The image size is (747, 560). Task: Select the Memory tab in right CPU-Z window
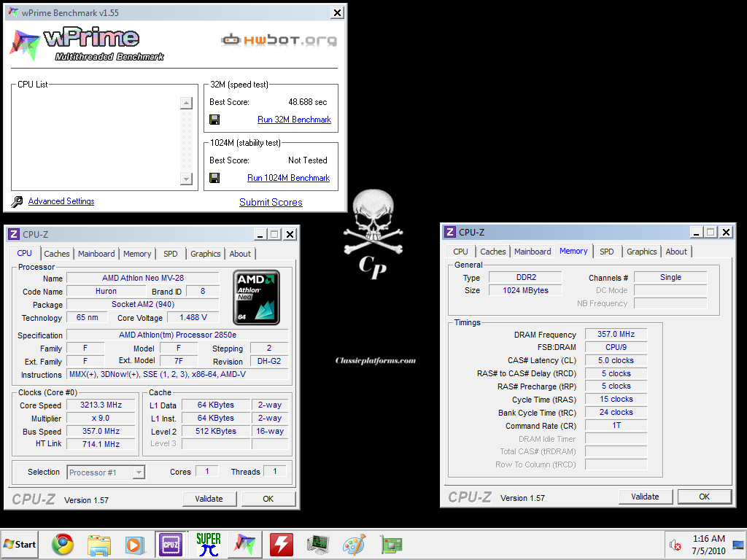click(573, 251)
